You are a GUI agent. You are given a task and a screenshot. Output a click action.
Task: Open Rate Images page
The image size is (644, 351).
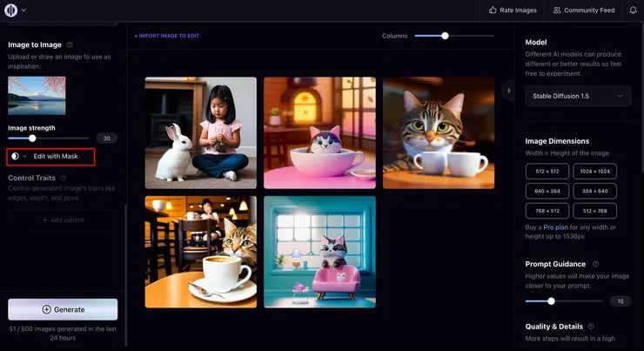click(513, 10)
